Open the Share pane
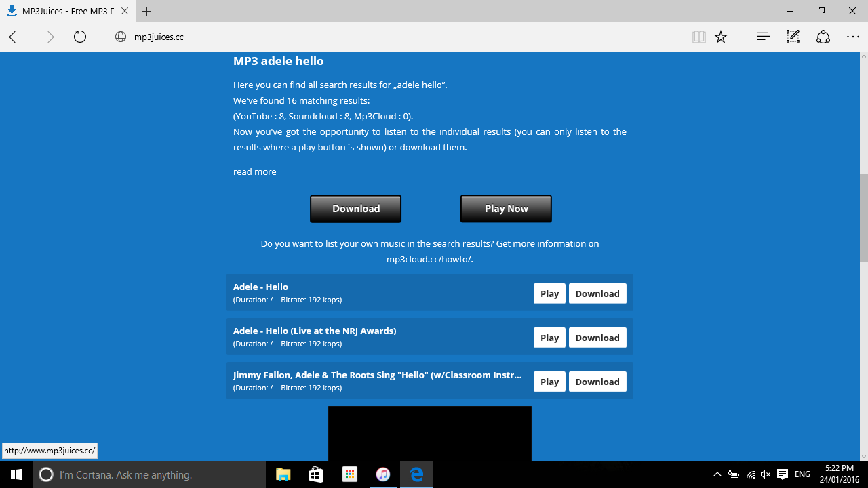Screen dimensions: 868x488 [x=823, y=37]
